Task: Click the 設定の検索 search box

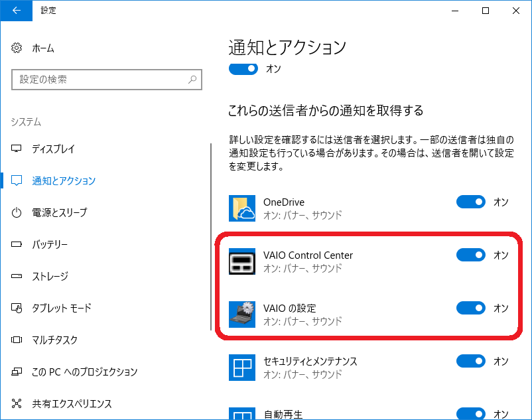Action: (107, 80)
